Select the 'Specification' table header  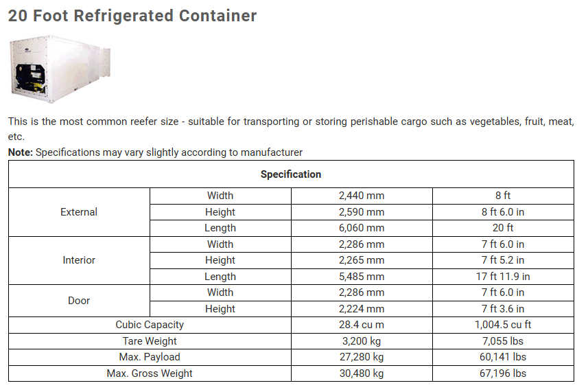pos(291,174)
